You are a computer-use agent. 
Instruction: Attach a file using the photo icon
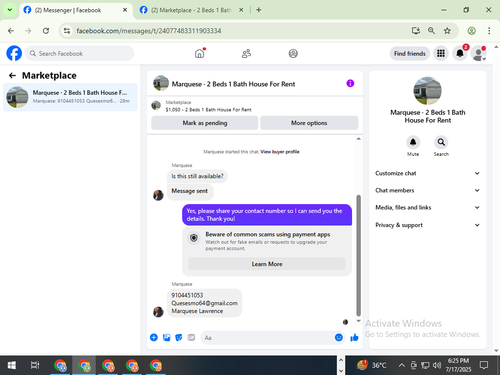pyautogui.click(x=166, y=337)
